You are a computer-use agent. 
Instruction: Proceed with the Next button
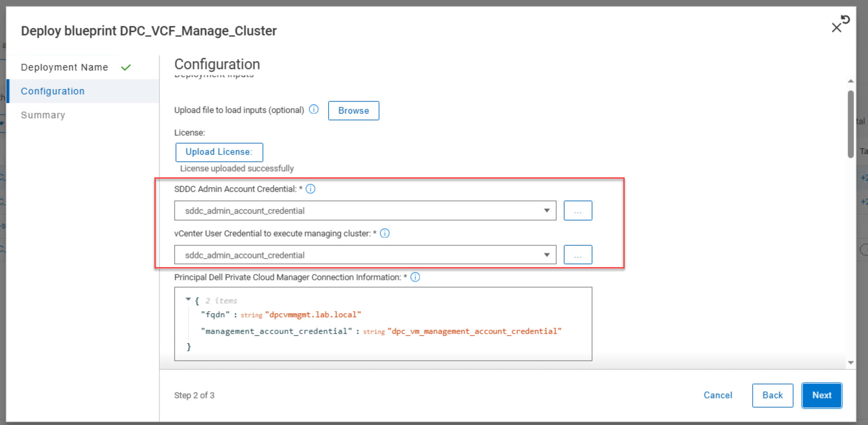[822, 395]
